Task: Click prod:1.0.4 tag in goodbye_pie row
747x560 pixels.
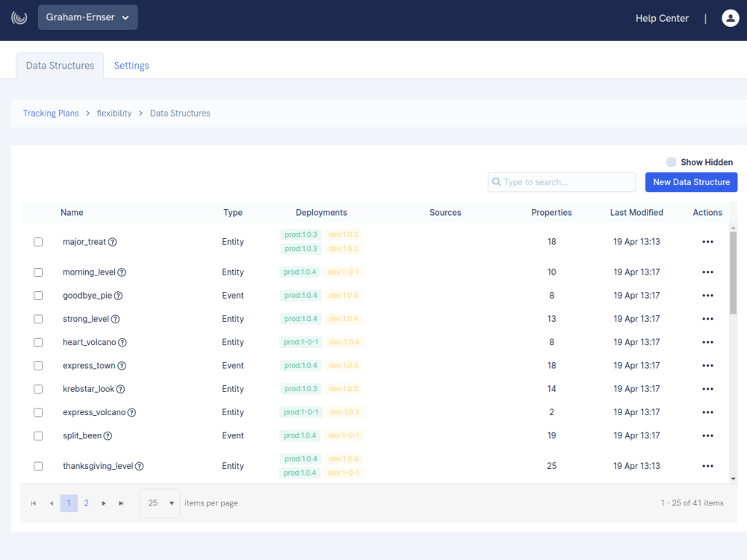Action: coord(301,296)
